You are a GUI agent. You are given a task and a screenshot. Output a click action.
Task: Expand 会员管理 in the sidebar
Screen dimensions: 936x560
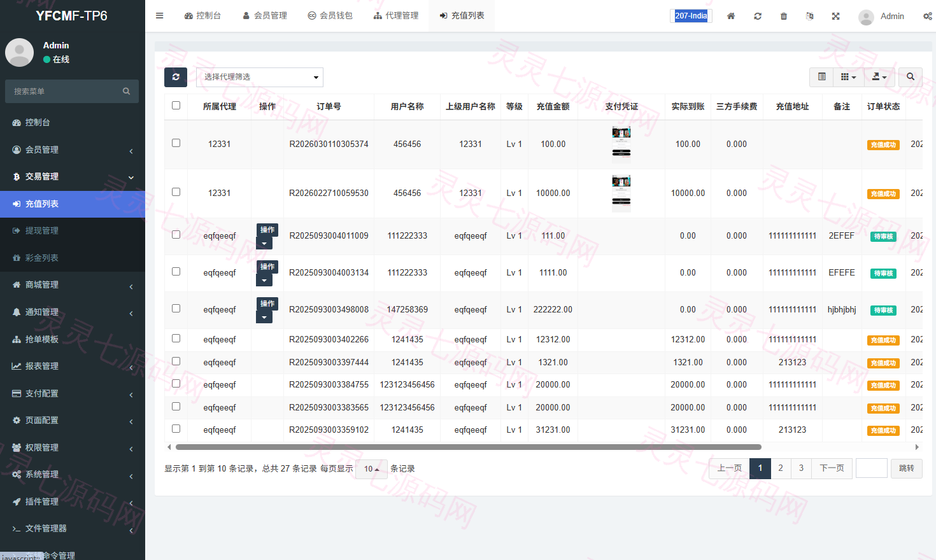73,150
